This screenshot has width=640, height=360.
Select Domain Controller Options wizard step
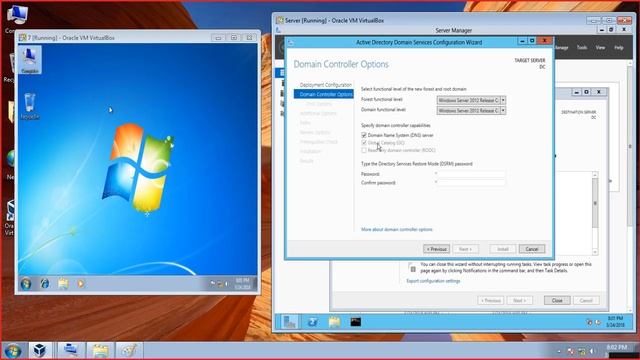coord(324,94)
